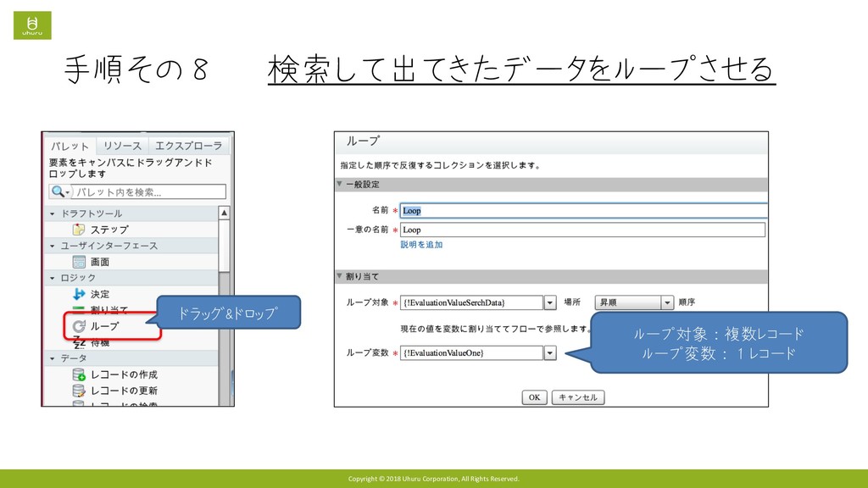Click the 名前 input field
Image resolution: width=868 pixels, height=488 pixels.
tap(583, 210)
